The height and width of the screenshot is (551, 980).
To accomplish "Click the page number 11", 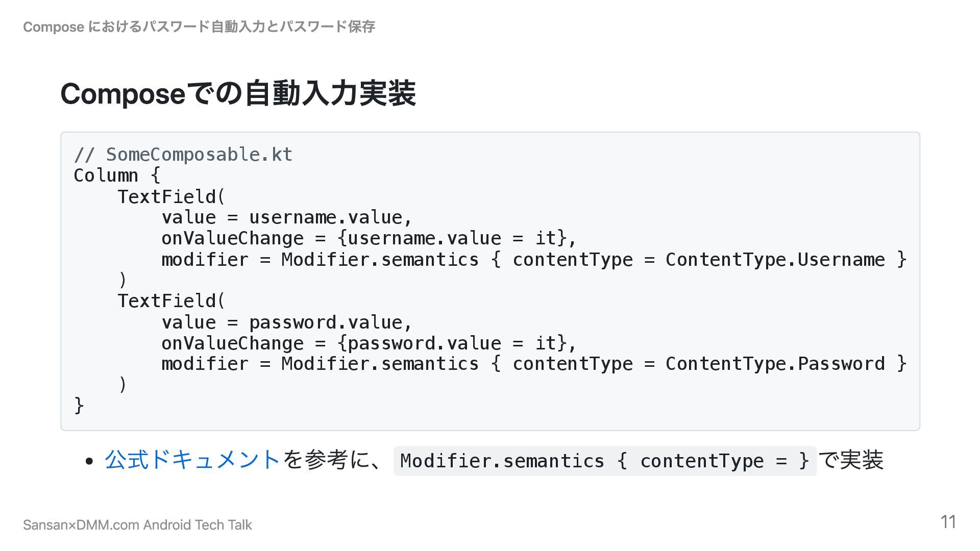I will (x=948, y=522).
